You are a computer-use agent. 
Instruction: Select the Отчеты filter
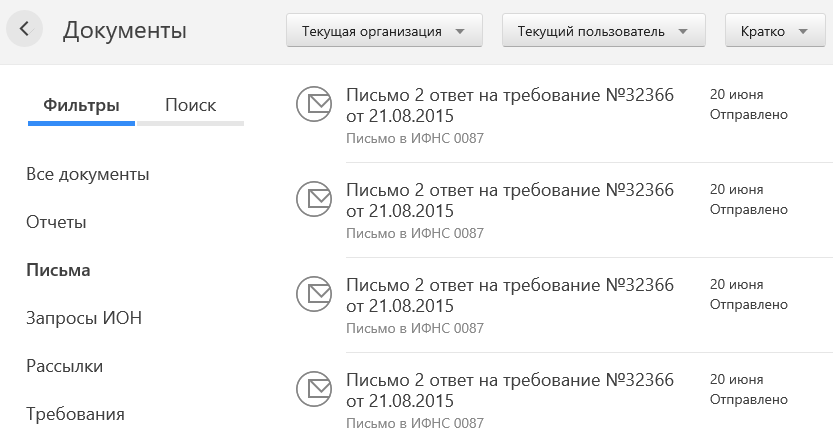(x=56, y=222)
